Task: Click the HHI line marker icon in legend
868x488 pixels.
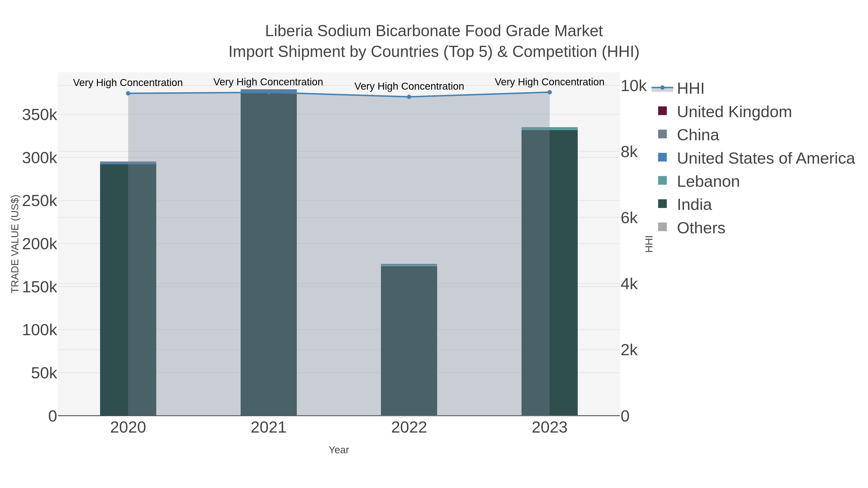Action: point(663,88)
